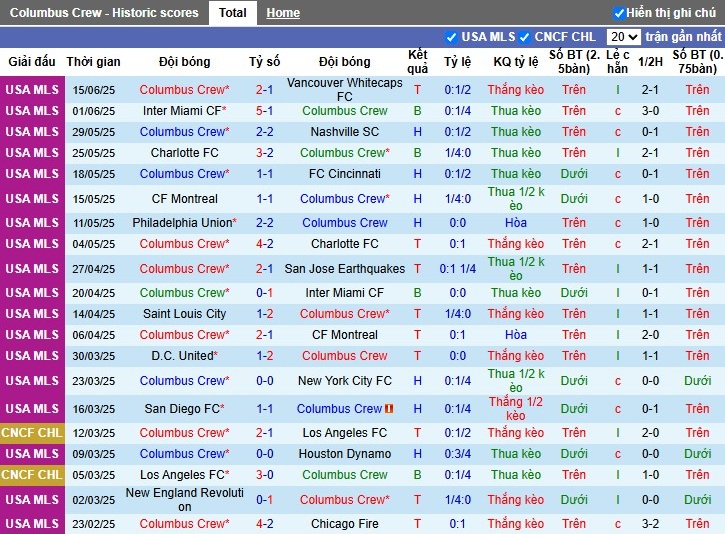This screenshot has width=725, height=534.
Task: Click the CNCF CHL league label on 12/03/25
Action: click(31, 433)
